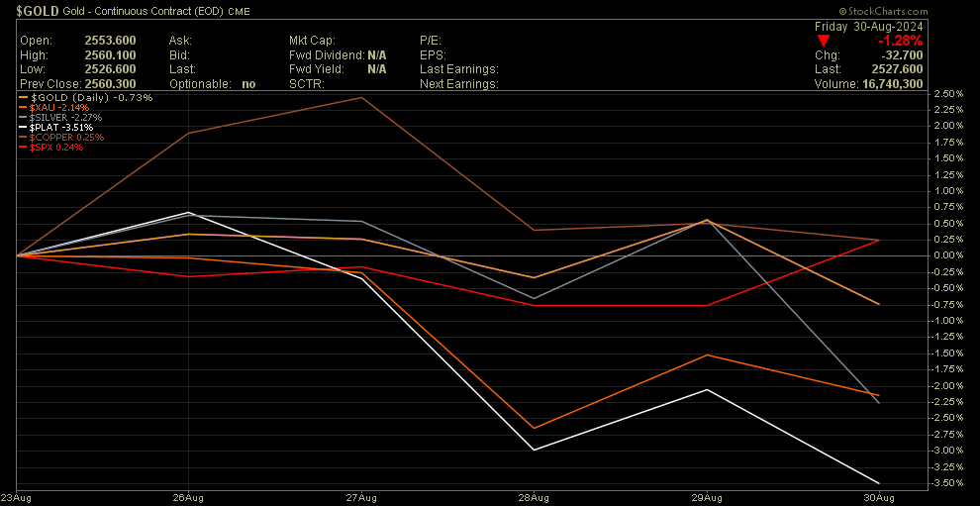Viewport: 980px width, 506px height.
Task: Click the High value 2560.100
Action: [110, 55]
